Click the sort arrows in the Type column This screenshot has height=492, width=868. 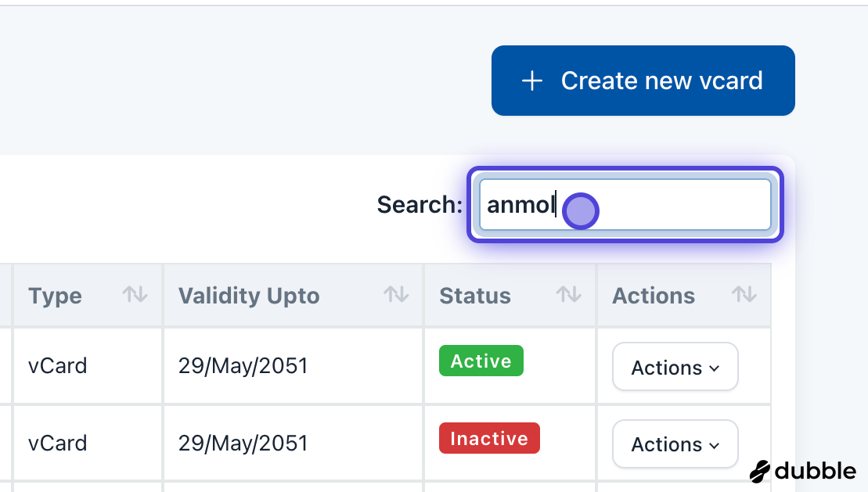[x=135, y=295]
